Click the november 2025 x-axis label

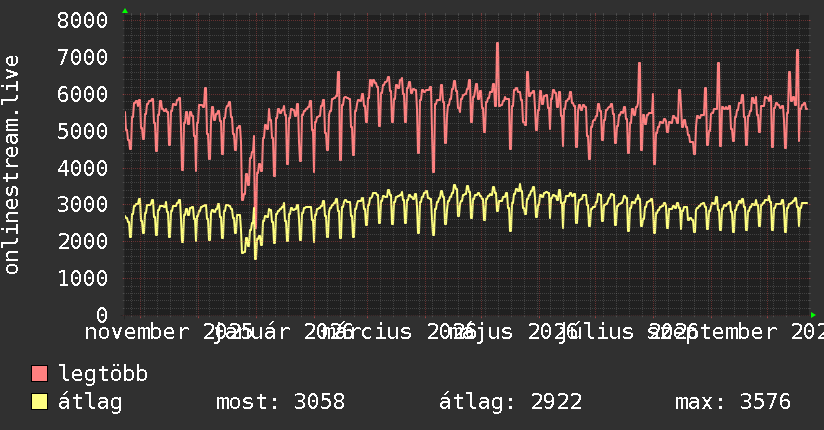[169, 332]
